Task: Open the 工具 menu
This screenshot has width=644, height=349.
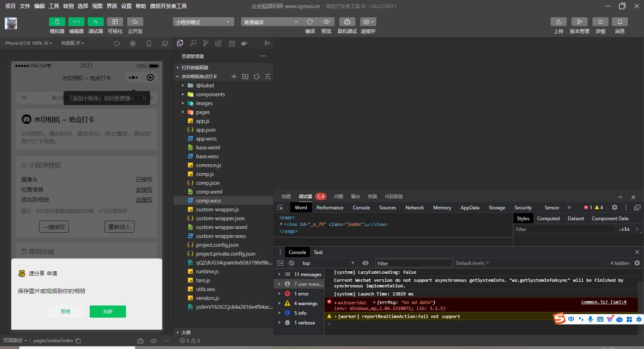Action: tap(54, 6)
